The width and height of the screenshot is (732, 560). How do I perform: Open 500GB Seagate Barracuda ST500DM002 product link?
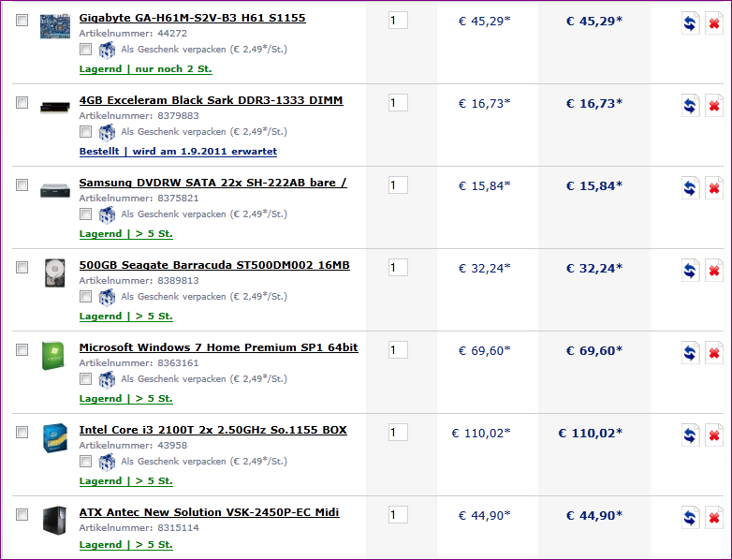(x=214, y=265)
